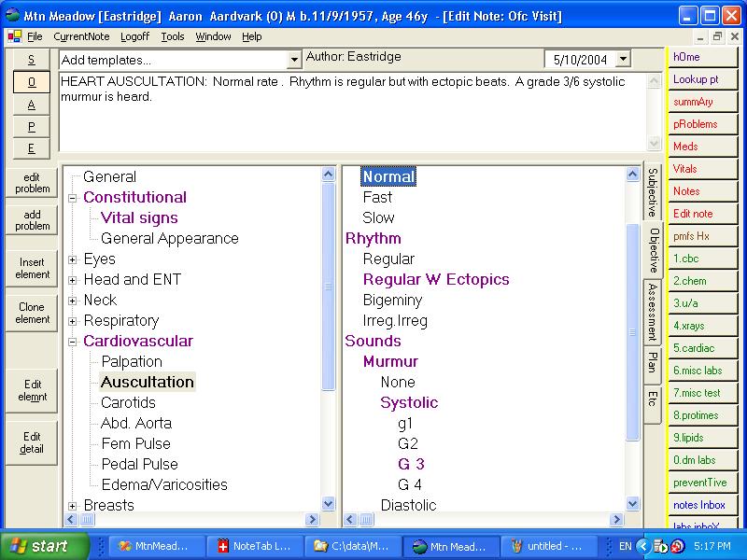Switch to the Subjective vertical tab
Image resolution: width=747 pixels, height=560 pixels.
[652, 192]
